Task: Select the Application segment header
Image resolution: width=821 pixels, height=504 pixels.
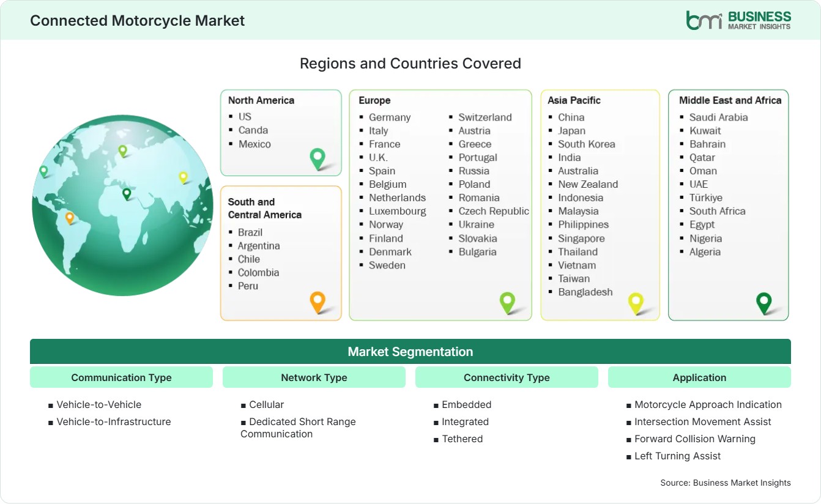Action: pos(699,377)
